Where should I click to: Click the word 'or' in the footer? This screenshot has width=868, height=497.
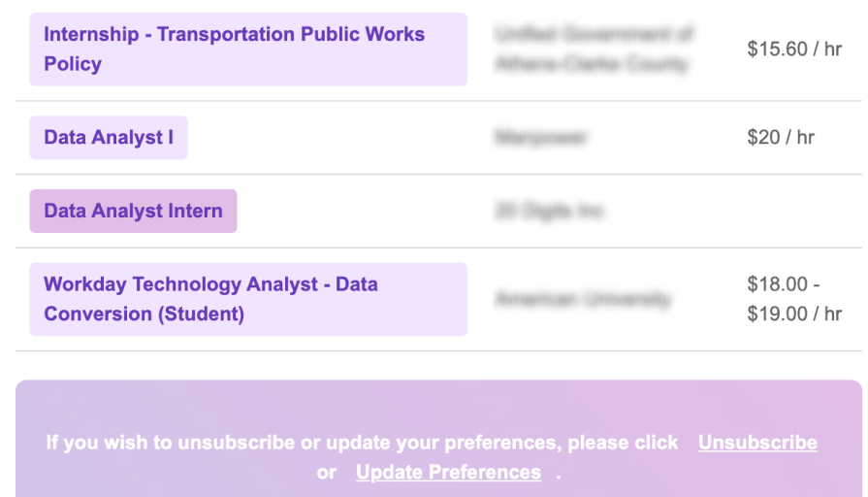327,473
